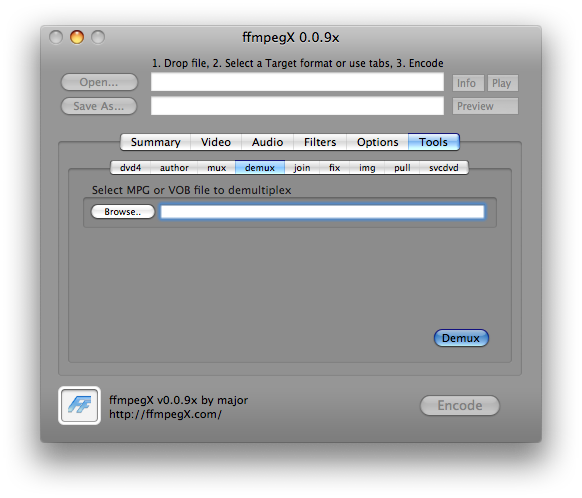This screenshot has height=498, width=582.
Task: Click the Info button
Action: pos(468,83)
